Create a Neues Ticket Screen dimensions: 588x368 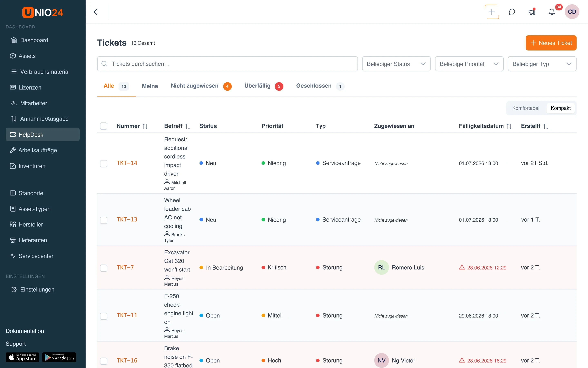pos(551,43)
